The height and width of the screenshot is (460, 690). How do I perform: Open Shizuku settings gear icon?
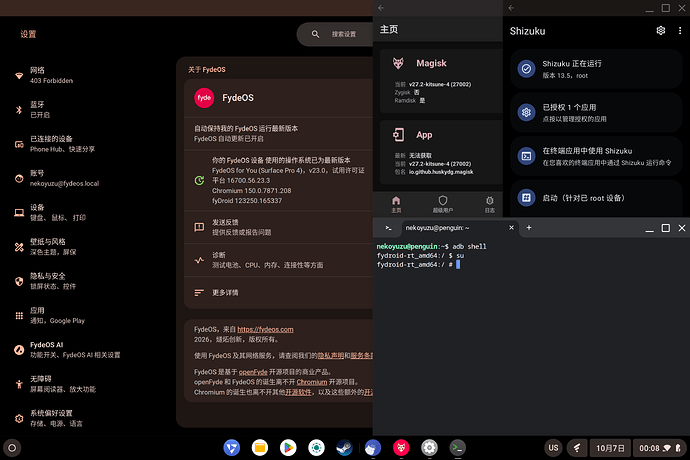coord(661,30)
